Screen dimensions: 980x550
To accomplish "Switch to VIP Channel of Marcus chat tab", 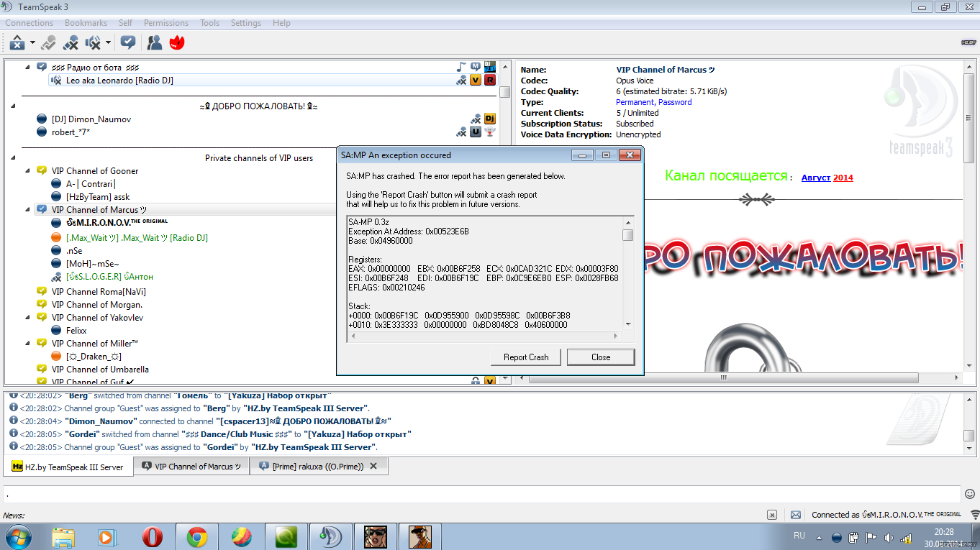I will coord(191,466).
